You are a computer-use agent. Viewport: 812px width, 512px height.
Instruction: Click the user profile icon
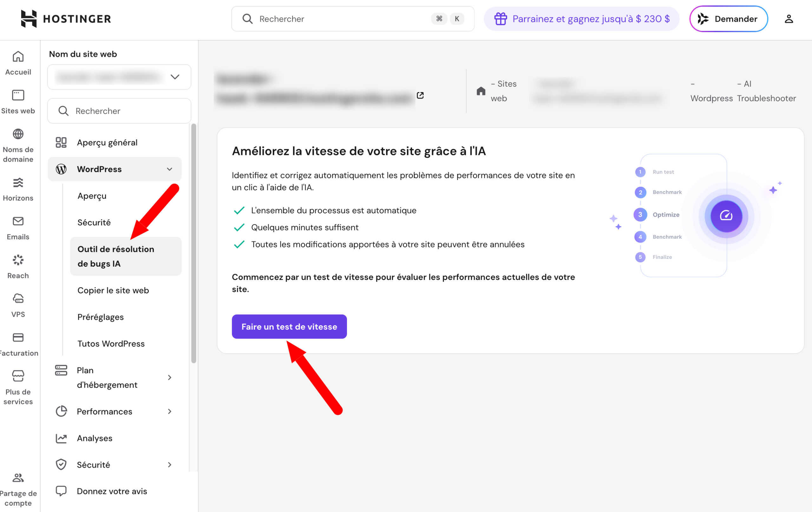789,19
